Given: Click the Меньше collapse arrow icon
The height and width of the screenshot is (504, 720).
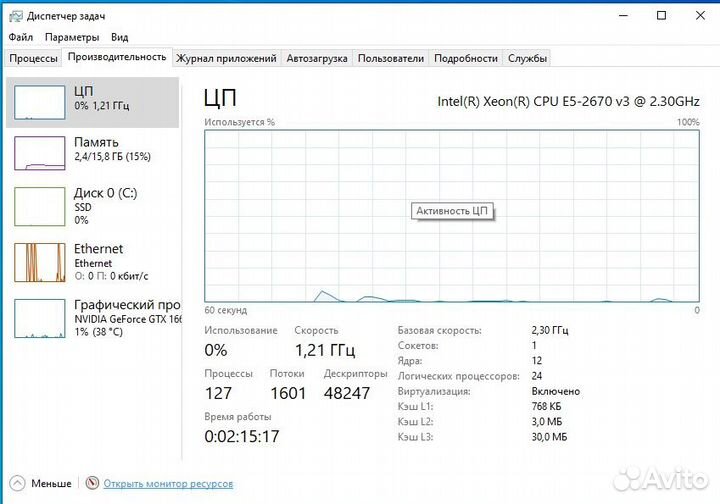Looking at the screenshot, I should (x=17, y=483).
